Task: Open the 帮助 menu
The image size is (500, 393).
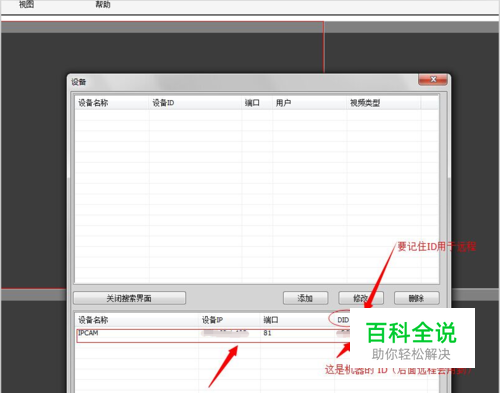Action: click(103, 4)
